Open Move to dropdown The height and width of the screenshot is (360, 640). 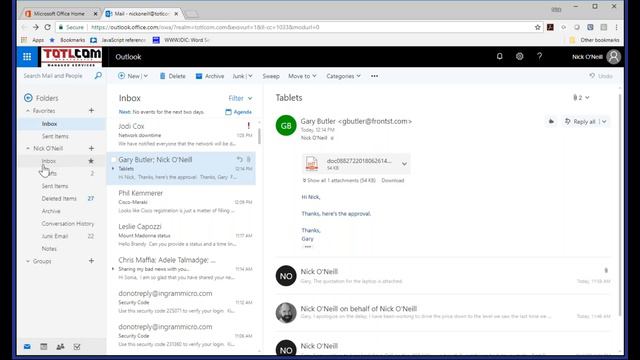(302, 76)
